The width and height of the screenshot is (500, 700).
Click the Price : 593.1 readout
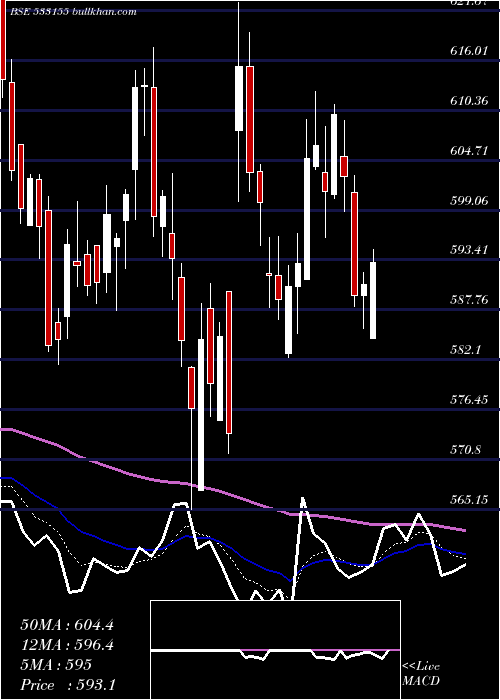(68, 685)
